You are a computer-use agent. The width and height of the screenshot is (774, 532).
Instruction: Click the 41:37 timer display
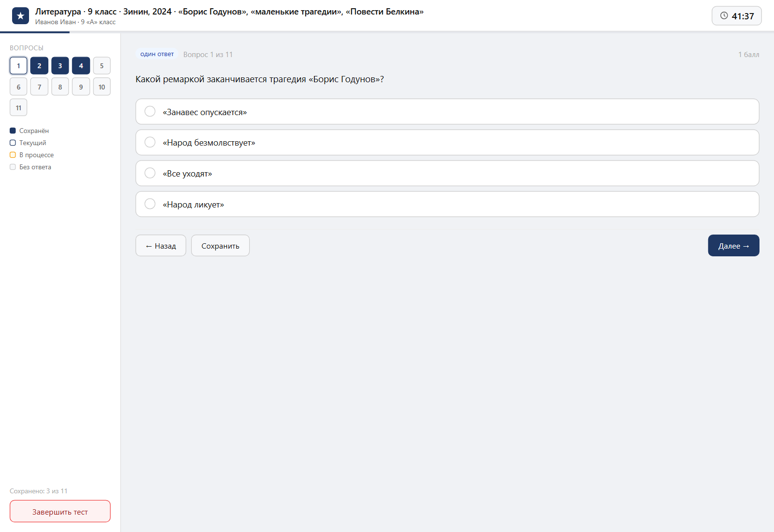pos(737,16)
